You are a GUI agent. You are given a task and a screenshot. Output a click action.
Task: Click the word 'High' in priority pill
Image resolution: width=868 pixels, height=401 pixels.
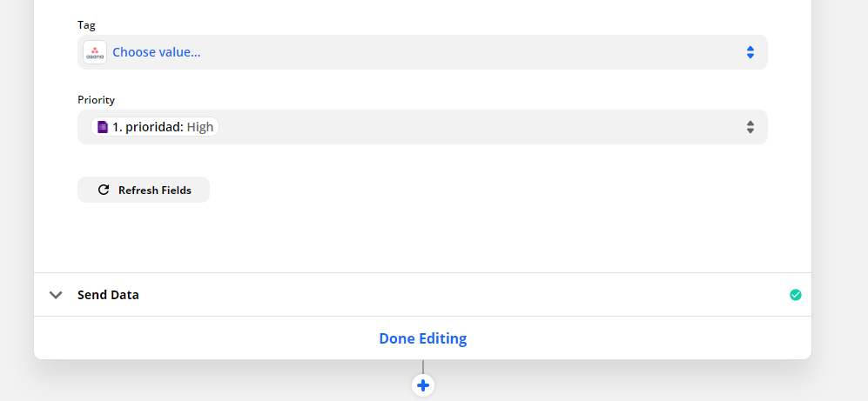coord(200,127)
